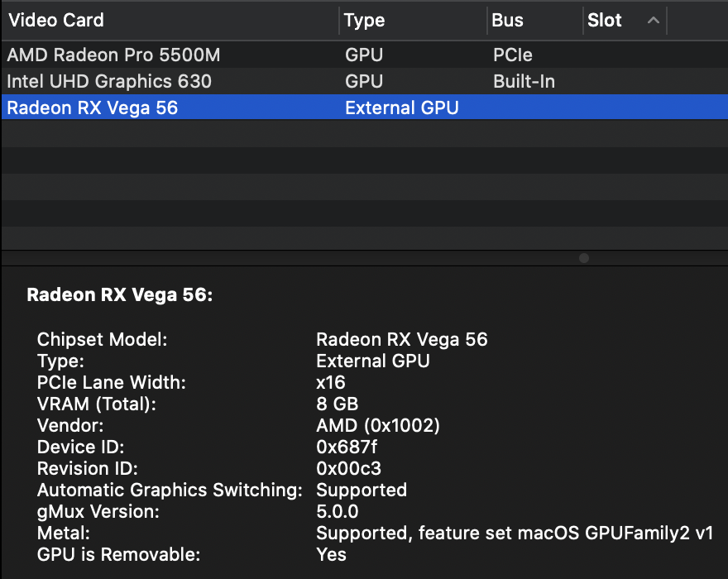Click the External GPU type cell
Screen dimensions: 728x579
pos(401,108)
